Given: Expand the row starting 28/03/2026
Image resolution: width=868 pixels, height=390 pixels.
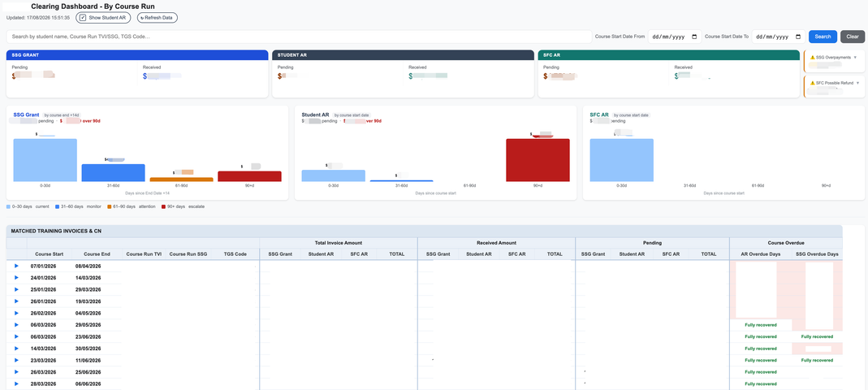Looking at the screenshot, I should click(x=16, y=383).
